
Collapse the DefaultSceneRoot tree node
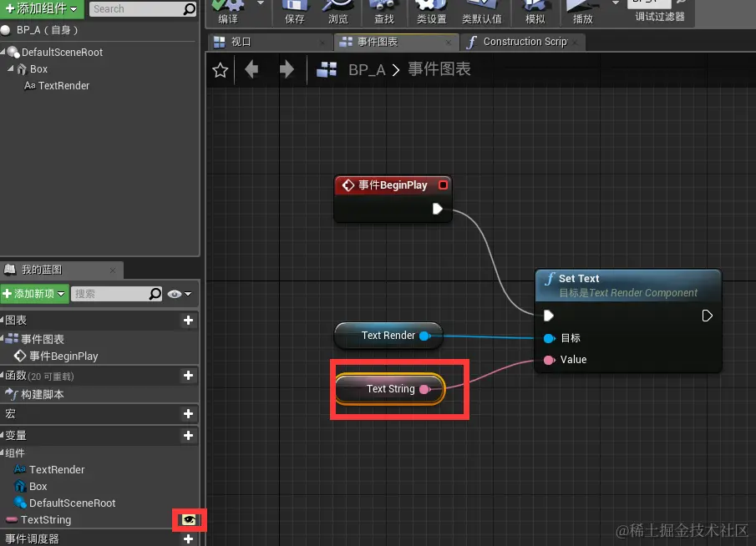(3, 52)
